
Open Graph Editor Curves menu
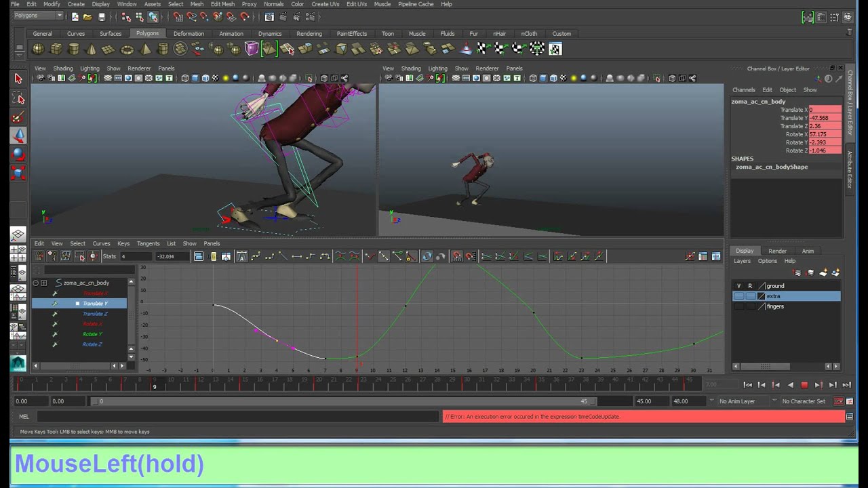pos(101,243)
